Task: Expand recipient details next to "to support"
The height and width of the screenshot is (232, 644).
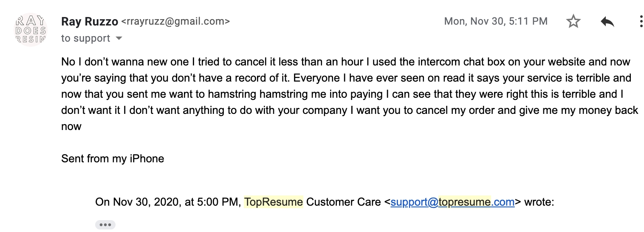Action: [119, 39]
